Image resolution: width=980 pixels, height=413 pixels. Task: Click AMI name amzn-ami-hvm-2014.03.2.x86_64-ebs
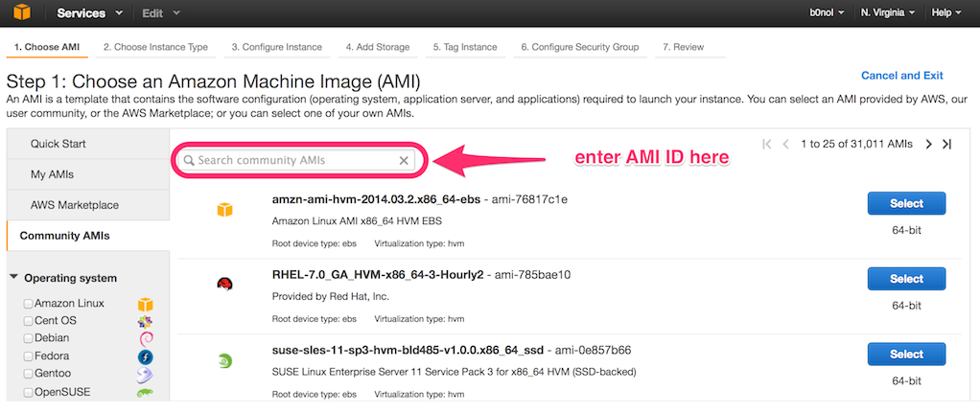point(376,199)
